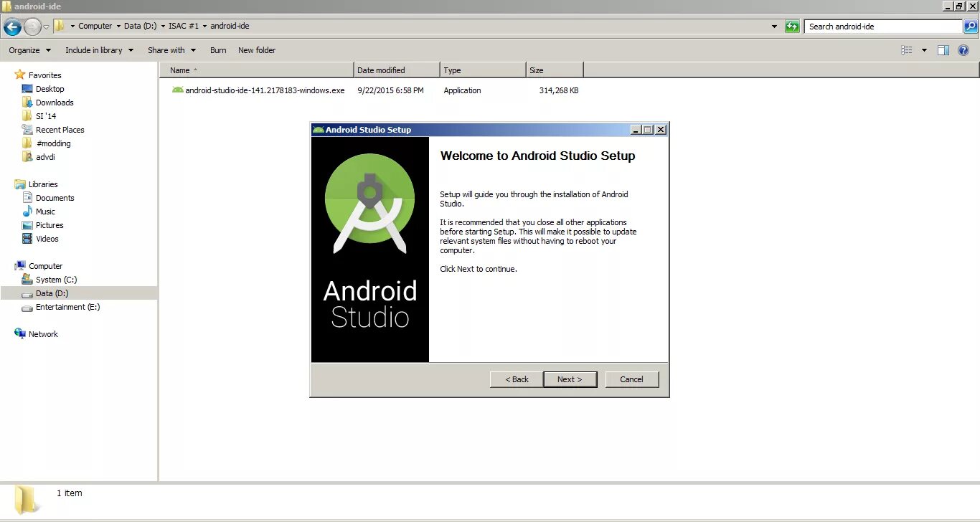Minimize the Android Studio Setup dialog
Screen dimensions: 980x522
click(636, 130)
